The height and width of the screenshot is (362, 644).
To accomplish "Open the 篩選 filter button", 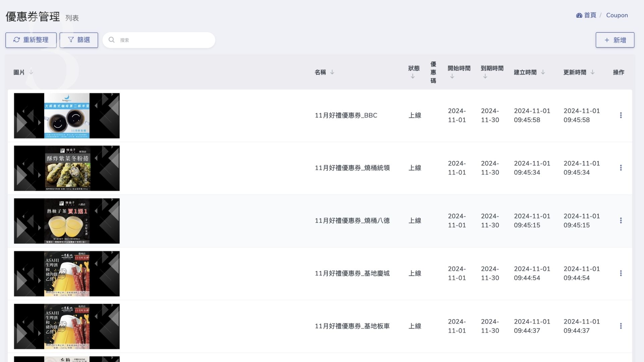I will point(79,40).
